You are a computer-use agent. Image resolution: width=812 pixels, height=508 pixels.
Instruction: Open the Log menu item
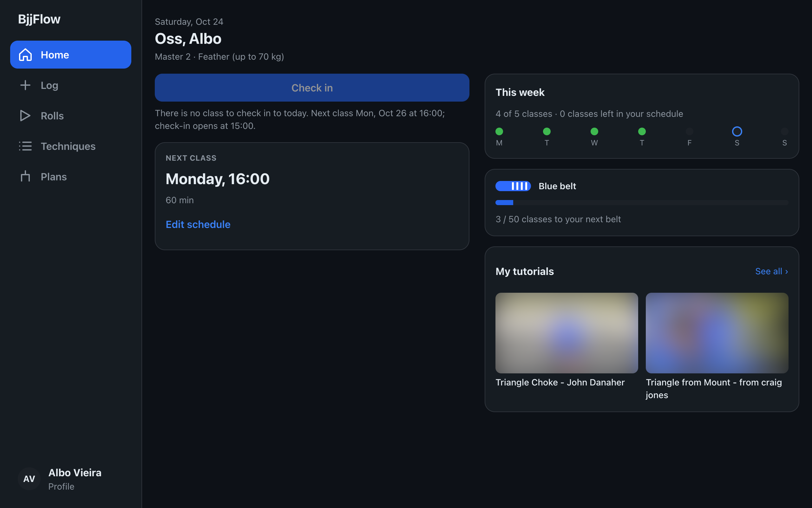click(70, 85)
